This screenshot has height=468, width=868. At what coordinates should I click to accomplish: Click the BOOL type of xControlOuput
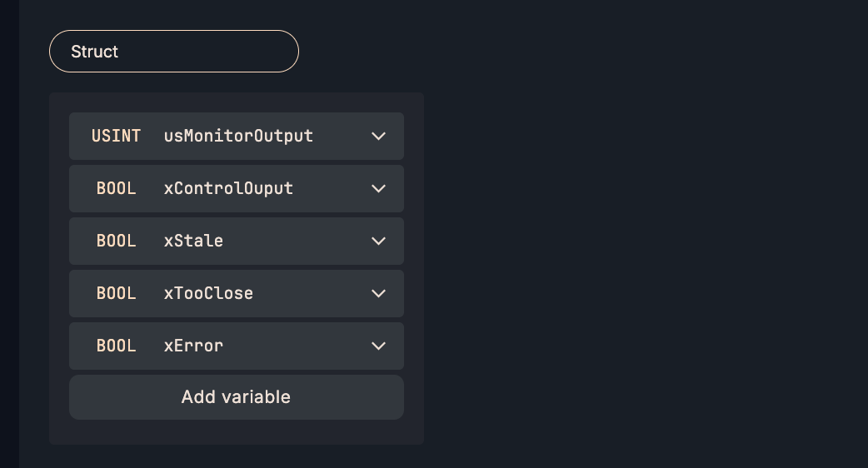pos(116,188)
